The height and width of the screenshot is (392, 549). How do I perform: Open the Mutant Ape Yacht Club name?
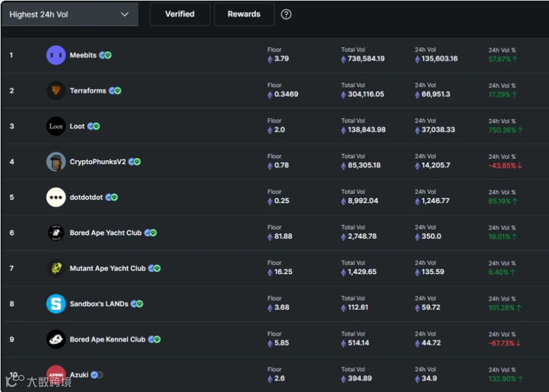pyautogui.click(x=108, y=268)
